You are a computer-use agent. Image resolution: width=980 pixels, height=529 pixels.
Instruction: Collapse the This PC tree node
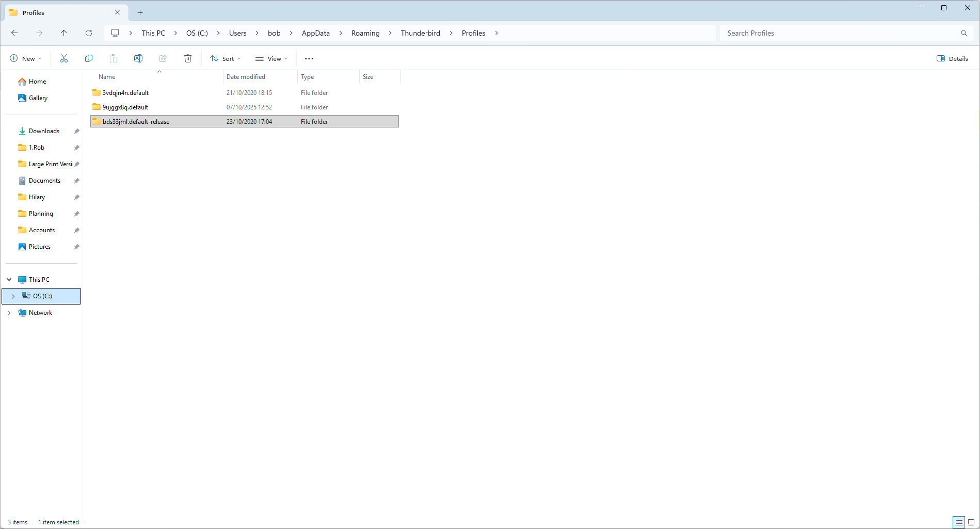click(x=9, y=280)
